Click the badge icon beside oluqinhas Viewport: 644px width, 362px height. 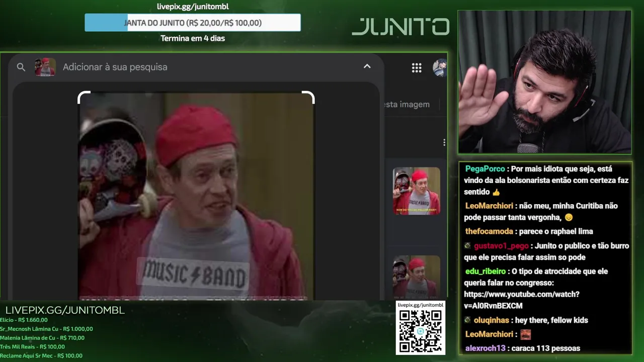click(467, 320)
